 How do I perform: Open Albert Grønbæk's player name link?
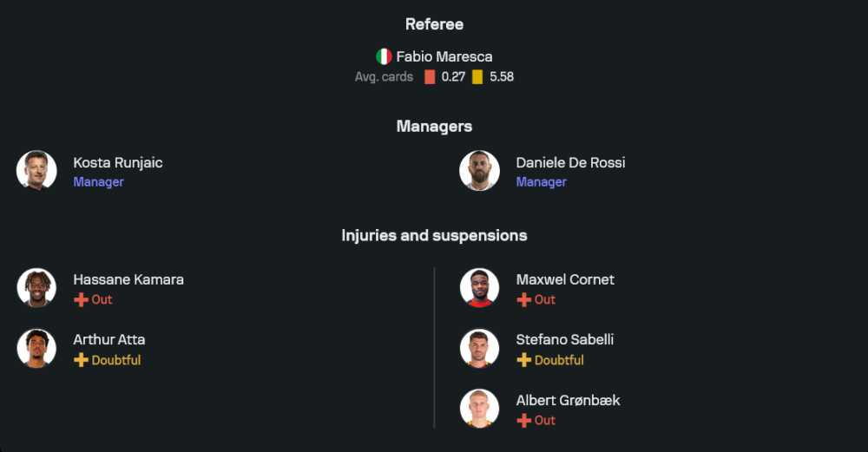click(568, 400)
